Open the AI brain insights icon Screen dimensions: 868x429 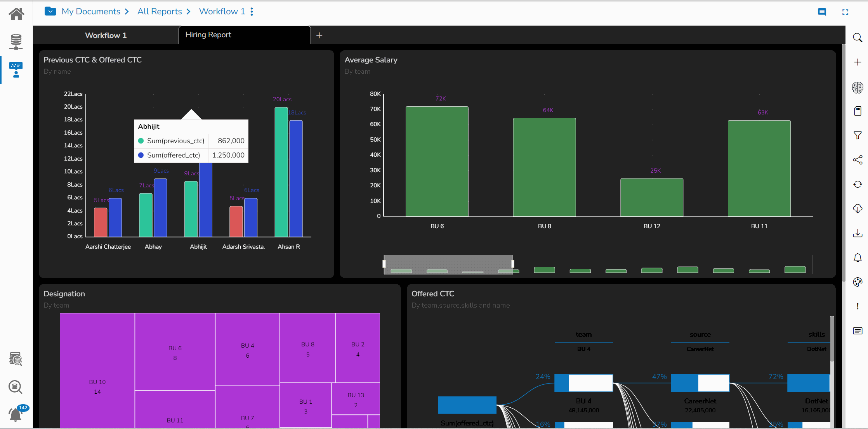point(858,88)
